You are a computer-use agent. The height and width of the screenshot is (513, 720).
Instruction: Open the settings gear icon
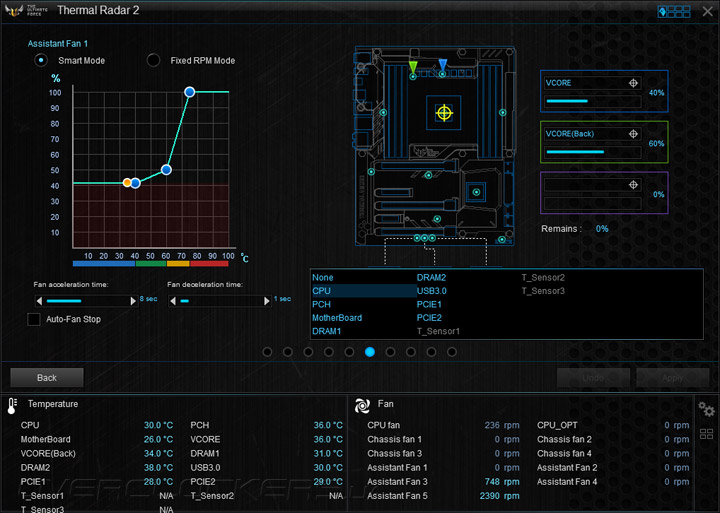pyautogui.click(x=706, y=408)
